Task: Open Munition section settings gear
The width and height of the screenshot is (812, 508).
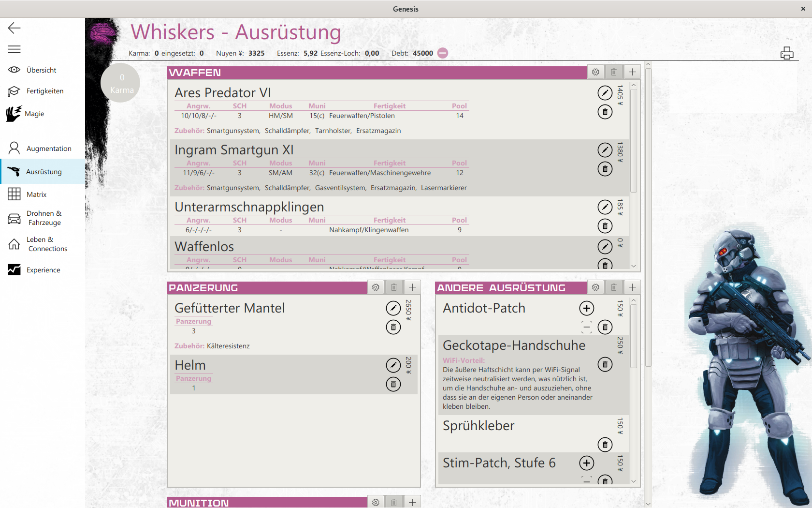Action: tap(376, 502)
